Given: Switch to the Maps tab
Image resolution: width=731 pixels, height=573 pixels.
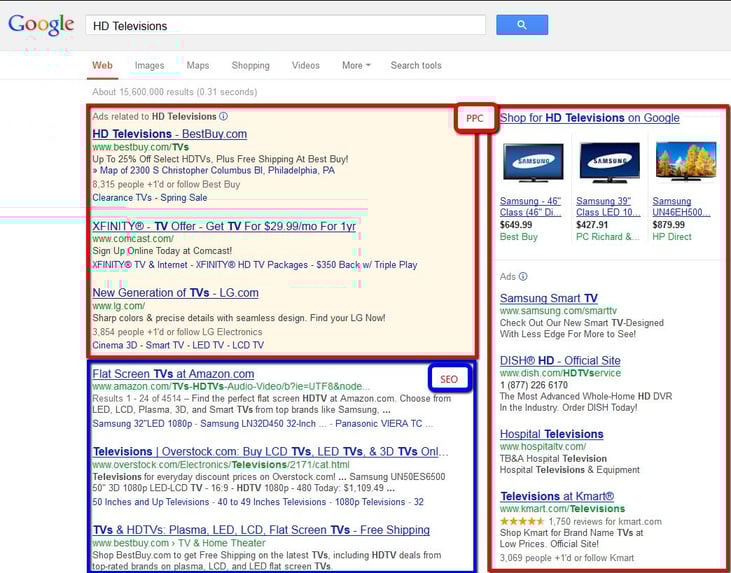Looking at the screenshot, I should point(198,65).
